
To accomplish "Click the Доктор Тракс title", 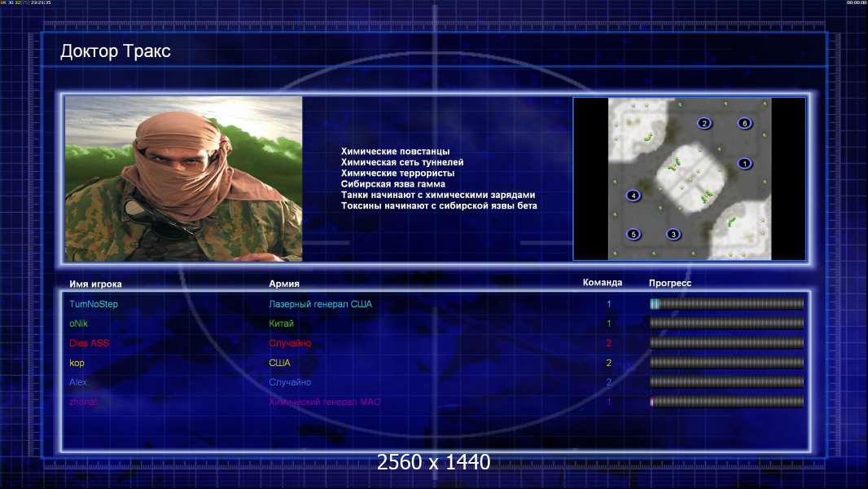I will [115, 51].
